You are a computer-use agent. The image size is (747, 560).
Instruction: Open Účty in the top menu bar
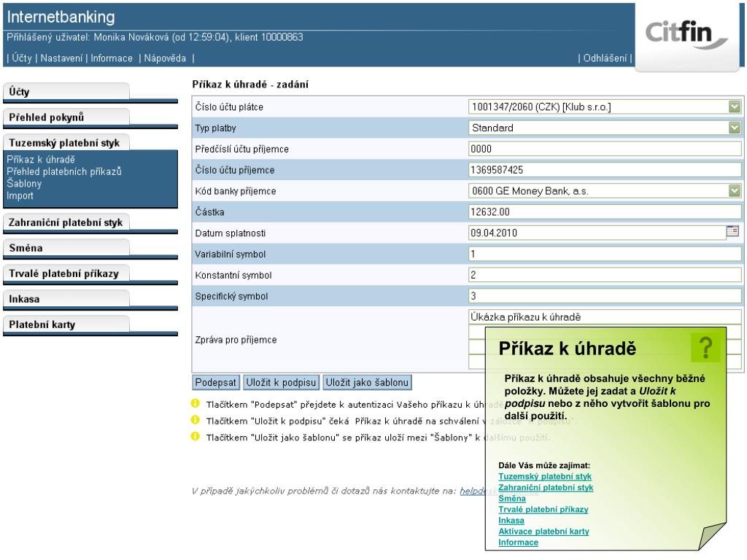point(22,58)
